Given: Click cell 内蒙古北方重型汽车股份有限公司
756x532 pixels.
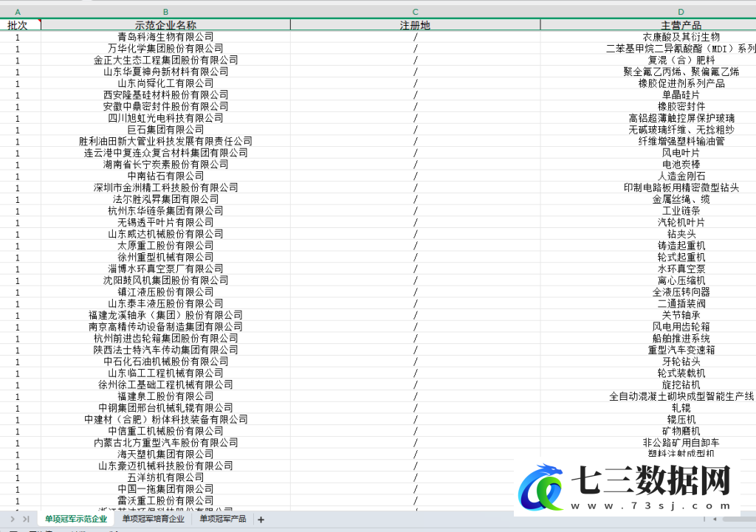Looking at the screenshot, I should point(165,443).
